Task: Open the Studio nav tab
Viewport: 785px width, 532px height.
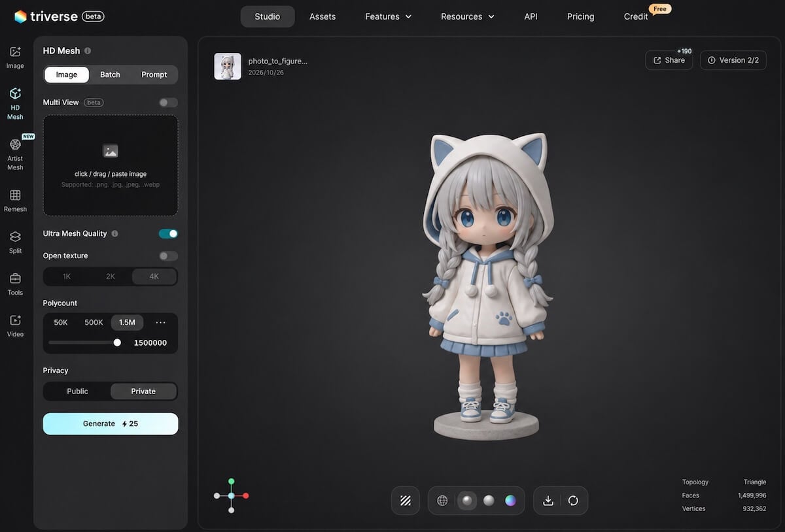Action: click(x=268, y=16)
